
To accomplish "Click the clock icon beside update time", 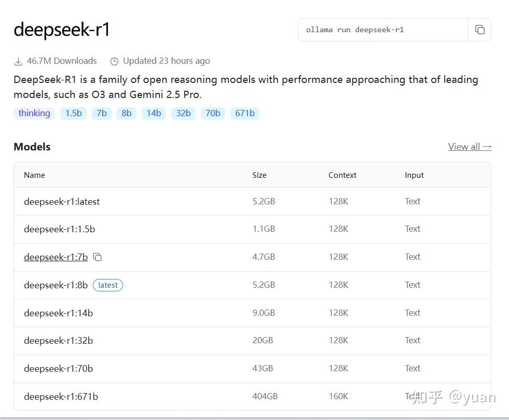I will [114, 61].
